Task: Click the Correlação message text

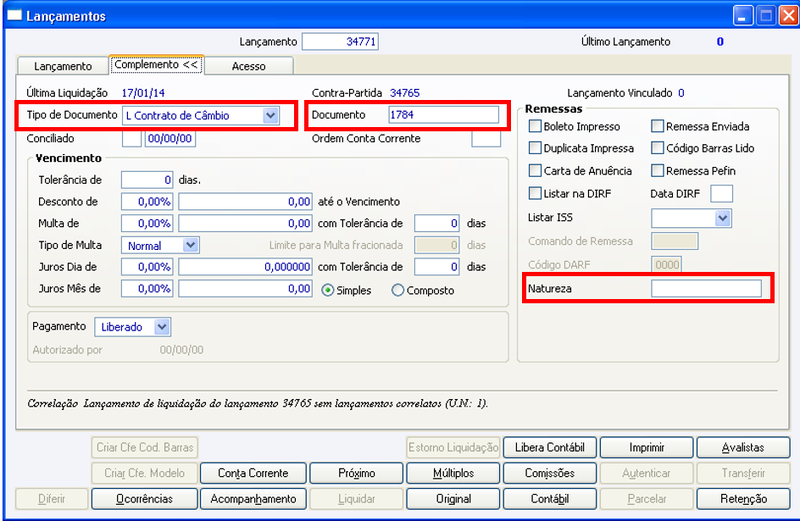Action: (x=258, y=403)
